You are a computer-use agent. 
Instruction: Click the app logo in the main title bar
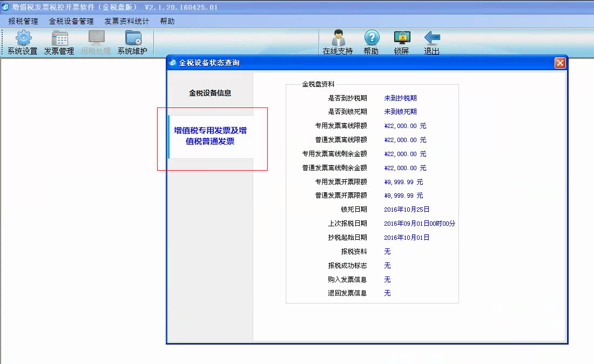(x=6, y=7)
